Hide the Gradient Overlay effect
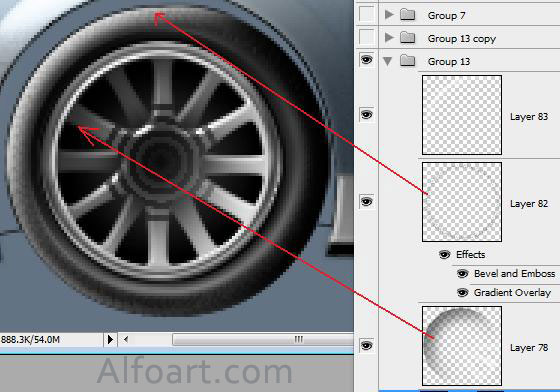The image size is (560, 392). 462,293
